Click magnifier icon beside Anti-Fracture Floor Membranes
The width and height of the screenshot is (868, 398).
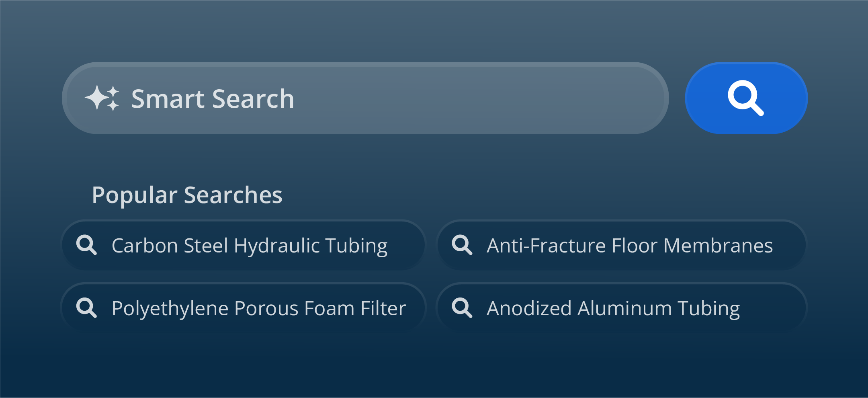click(462, 245)
